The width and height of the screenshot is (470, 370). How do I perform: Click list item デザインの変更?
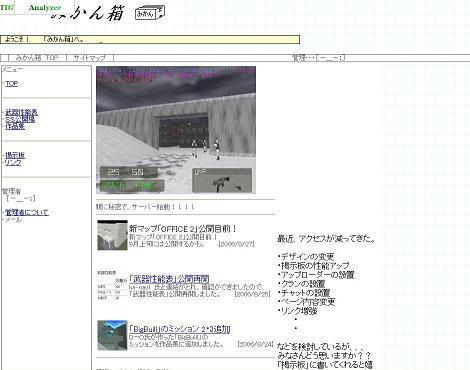(306, 257)
